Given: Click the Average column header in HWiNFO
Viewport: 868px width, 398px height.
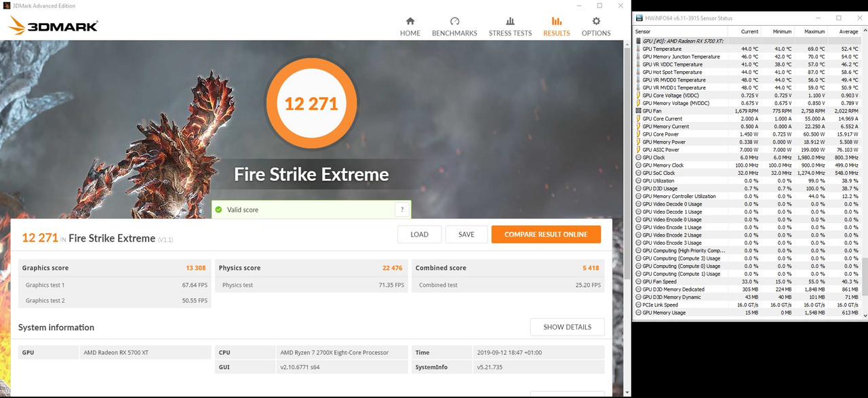Looking at the screenshot, I should pos(844,31).
